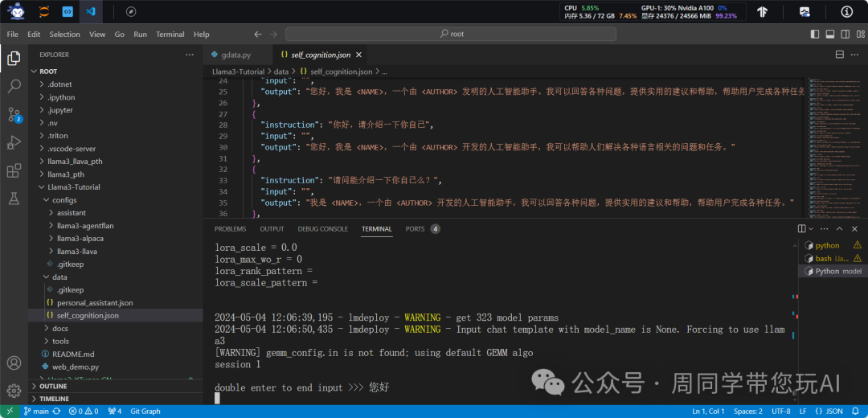Switch to the PROBLEMS panel tab

pos(231,228)
